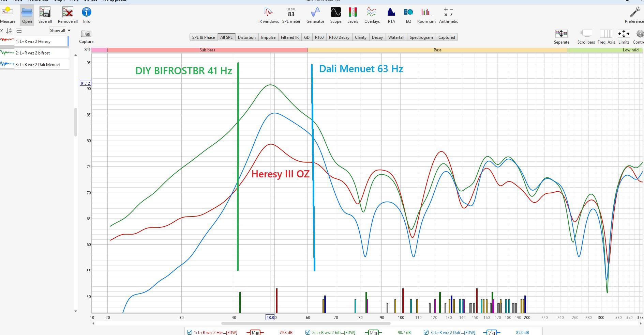Open smoothing selector for the Heresy trace
This screenshot has height=335, width=644.
pyautogui.click(x=255, y=332)
